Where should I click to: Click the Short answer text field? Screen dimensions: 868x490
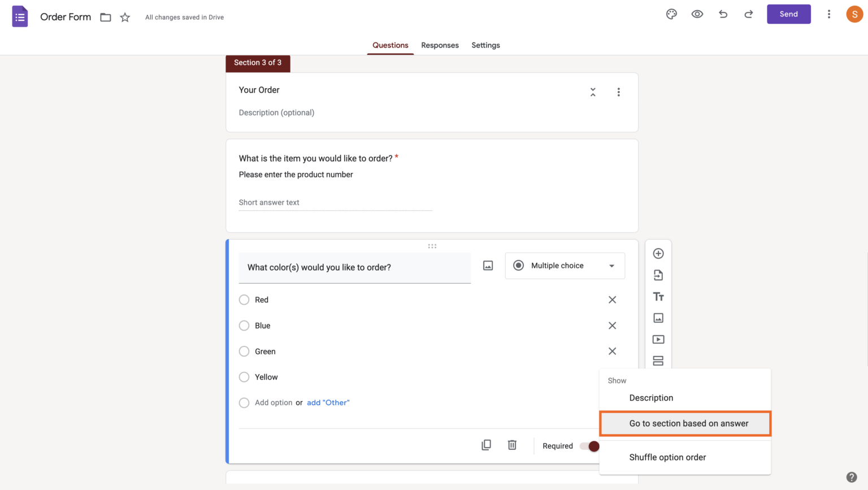(x=335, y=202)
